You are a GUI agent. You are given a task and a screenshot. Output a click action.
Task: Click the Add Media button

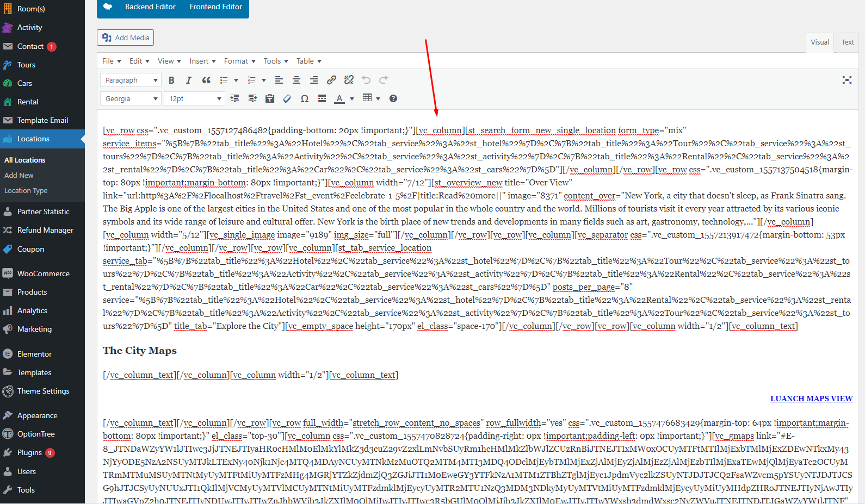click(126, 38)
